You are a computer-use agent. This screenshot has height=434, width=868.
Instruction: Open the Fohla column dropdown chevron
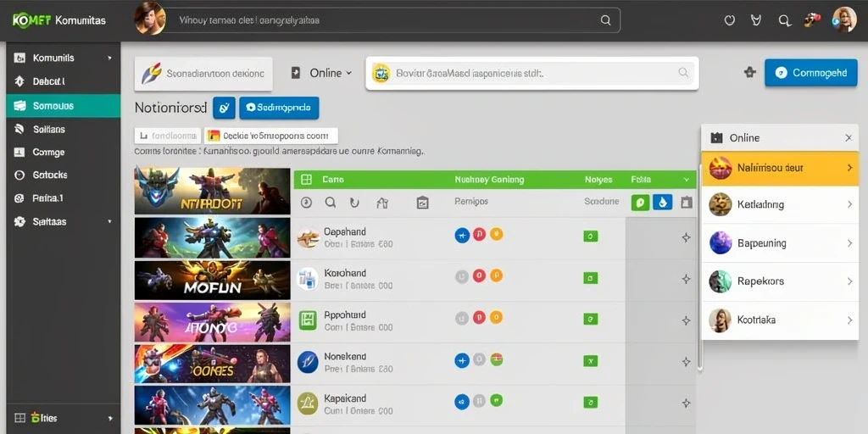687,180
